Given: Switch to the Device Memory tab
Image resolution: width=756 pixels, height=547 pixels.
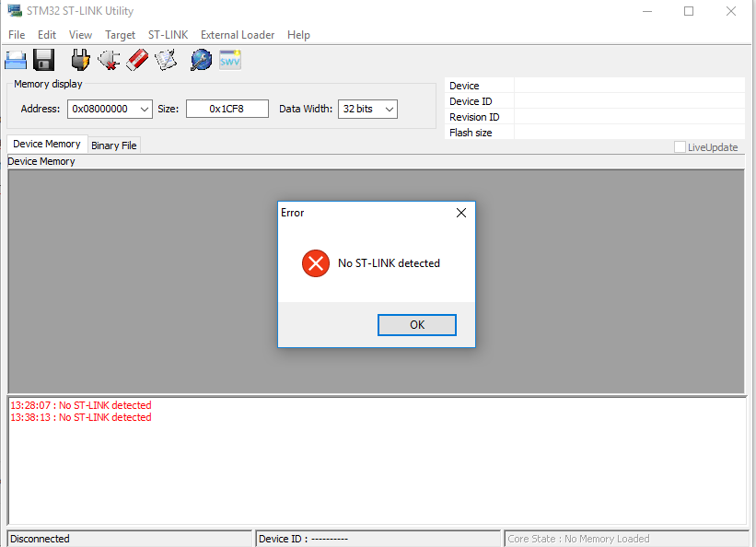Looking at the screenshot, I should [x=47, y=145].
